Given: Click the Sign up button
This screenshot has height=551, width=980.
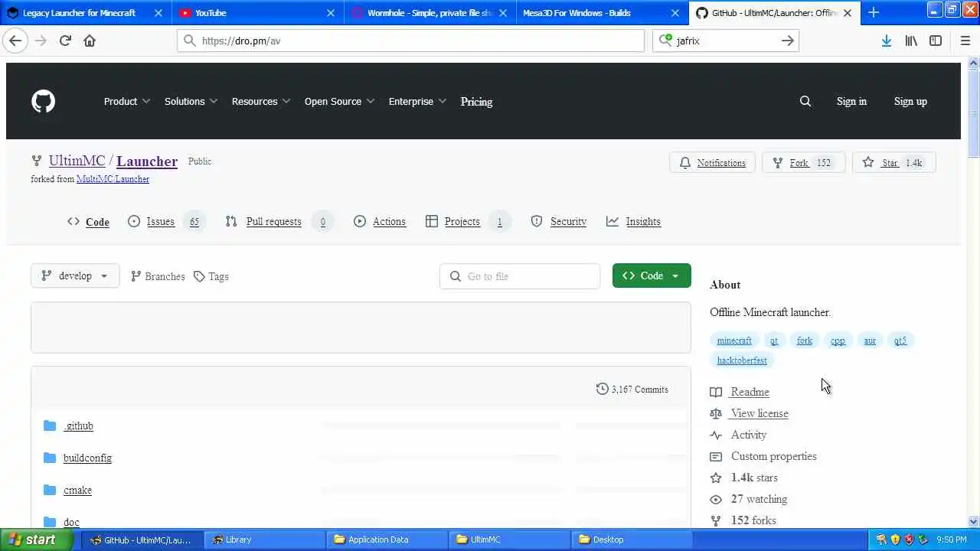Looking at the screenshot, I should [910, 101].
